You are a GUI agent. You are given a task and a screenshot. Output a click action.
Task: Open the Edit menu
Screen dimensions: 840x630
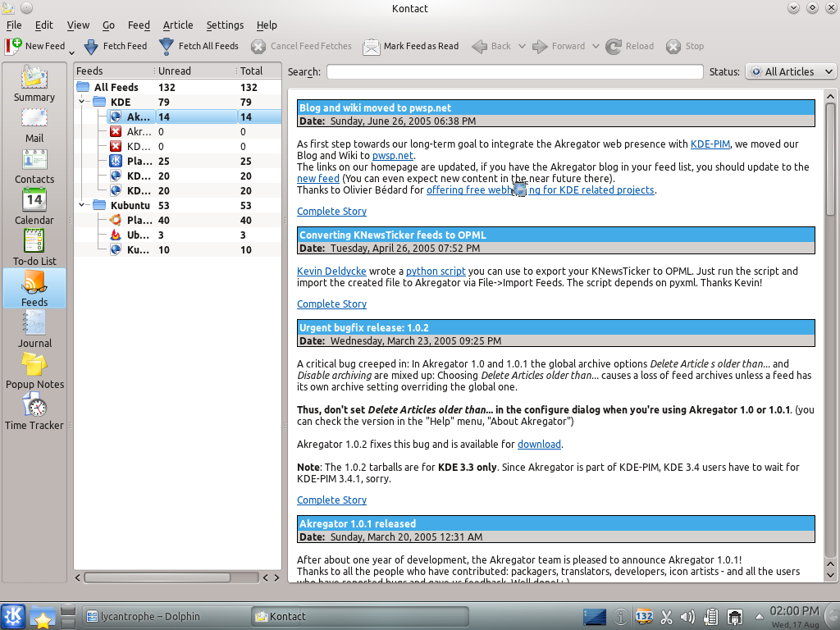pyautogui.click(x=44, y=25)
